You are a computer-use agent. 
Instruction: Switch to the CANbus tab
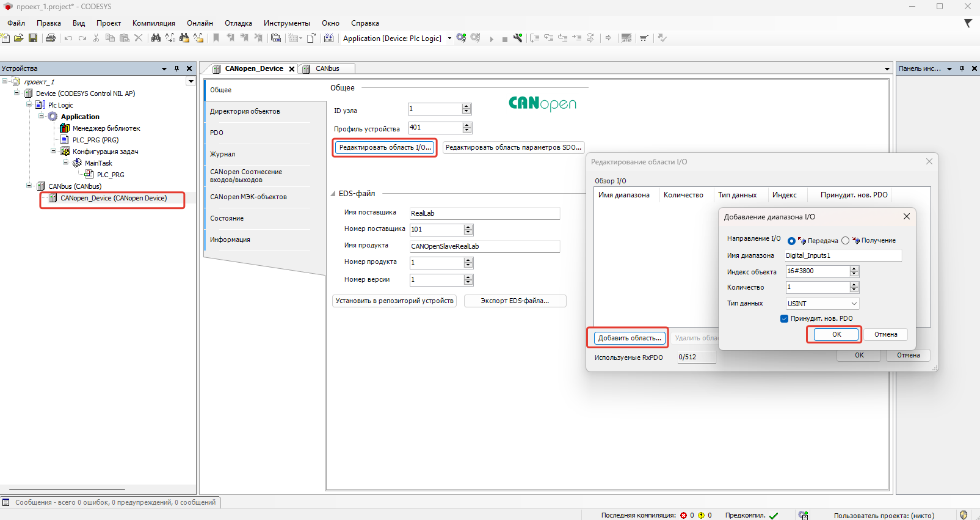327,68
